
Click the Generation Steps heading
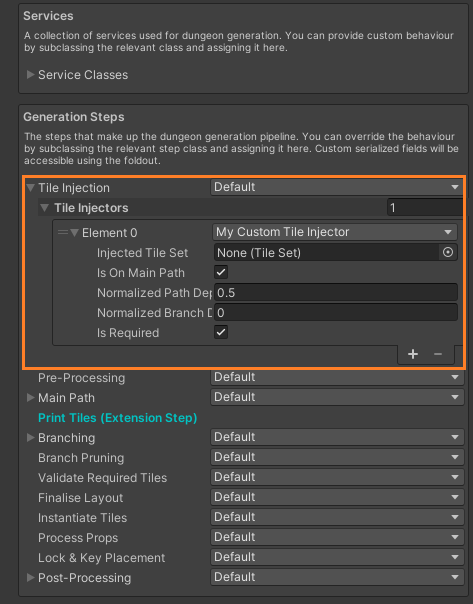(x=74, y=117)
